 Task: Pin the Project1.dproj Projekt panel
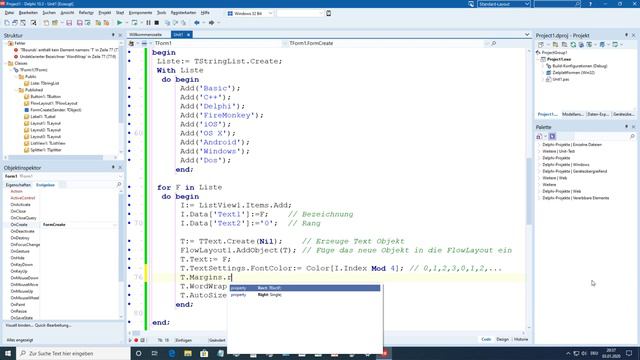(627, 36)
